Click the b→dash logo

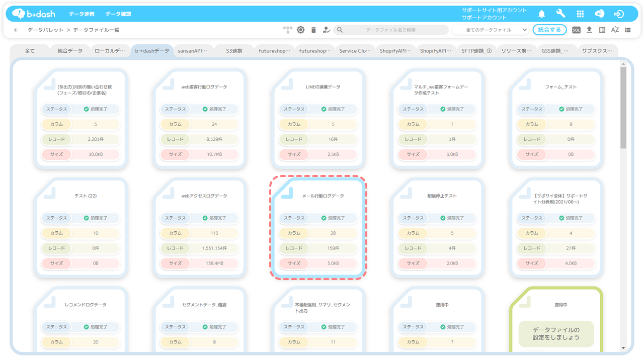click(33, 14)
